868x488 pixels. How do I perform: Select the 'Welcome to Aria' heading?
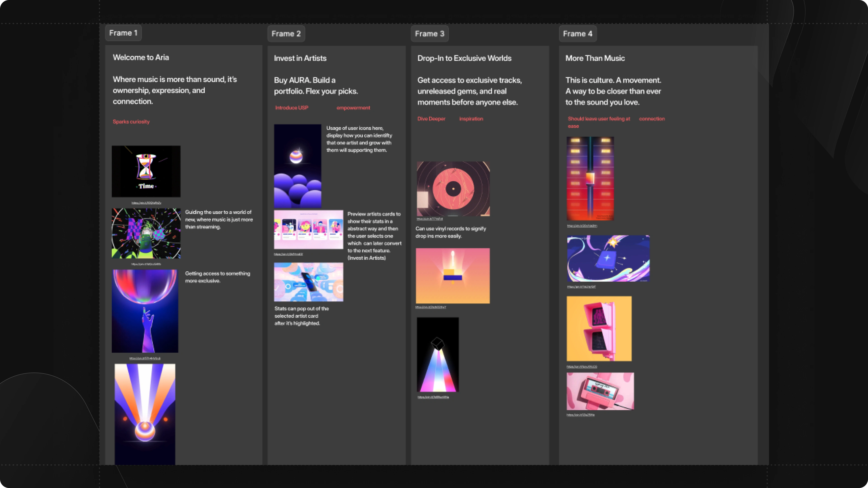(141, 57)
